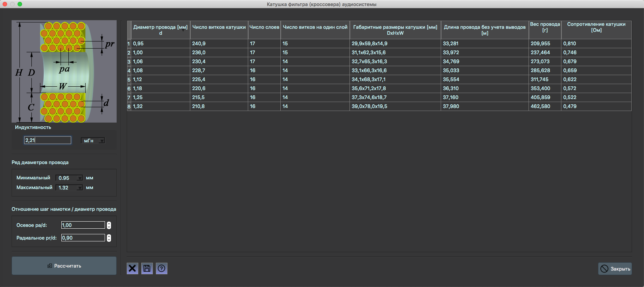The image size is (644, 287).
Task: Click wire weight cell 405,859
Action: (545, 98)
